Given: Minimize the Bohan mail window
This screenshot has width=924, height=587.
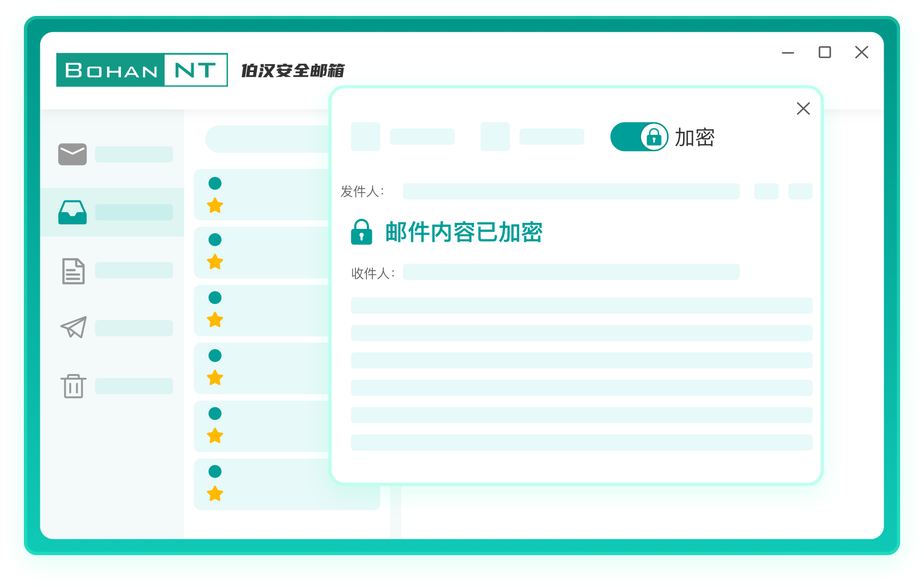Looking at the screenshot, I should tap(788, 53).
